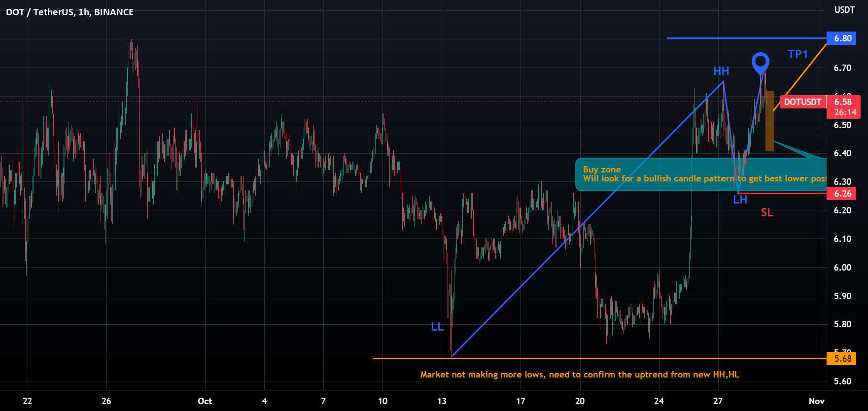Screen dimensions: 868x411
Task: Click the 24 date on time axis
Action: pyautogui.click(x=659, y=401)
